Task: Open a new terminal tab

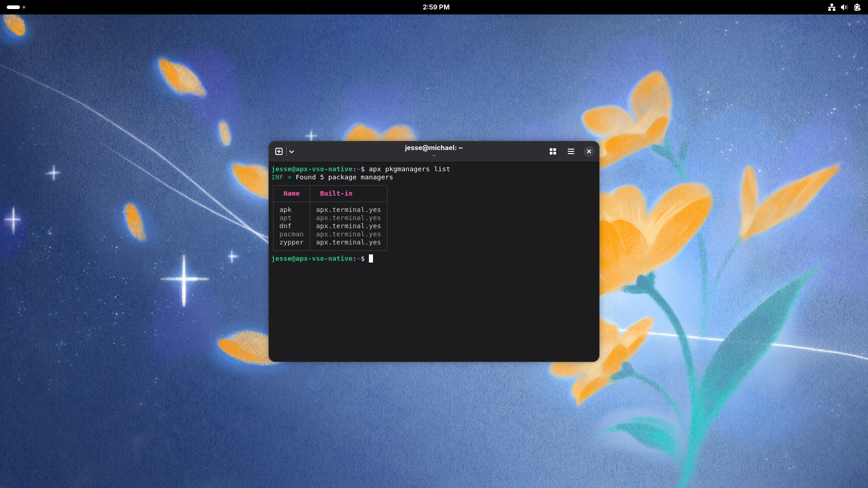Action: (279, 151)
